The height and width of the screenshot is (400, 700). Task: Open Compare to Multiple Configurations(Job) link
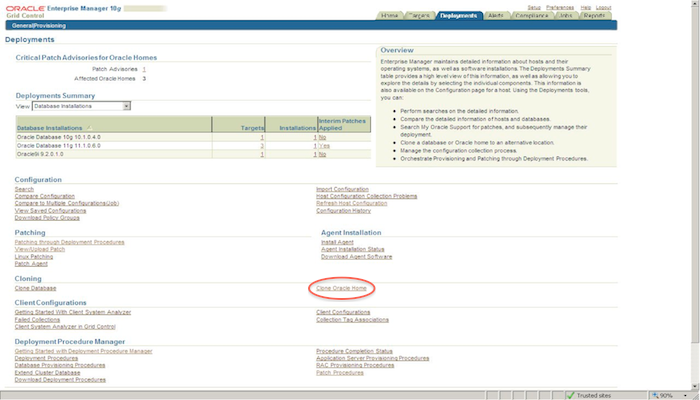(67, 204)
